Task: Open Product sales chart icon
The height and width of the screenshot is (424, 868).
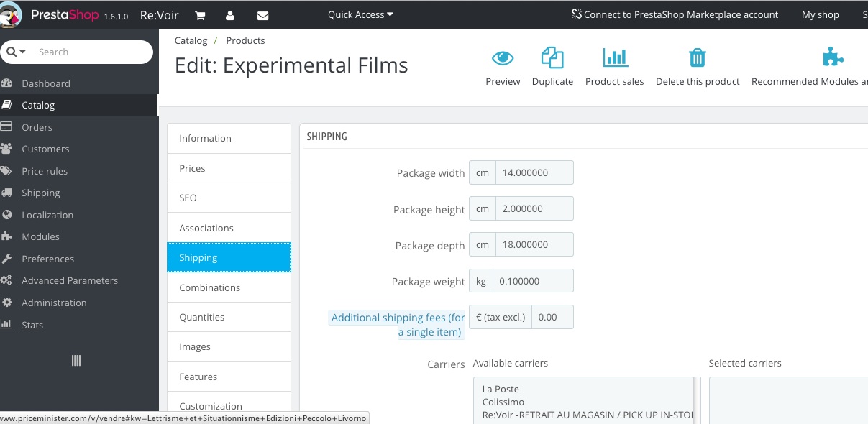Action: pyautogui.click(x=615, y=58)
